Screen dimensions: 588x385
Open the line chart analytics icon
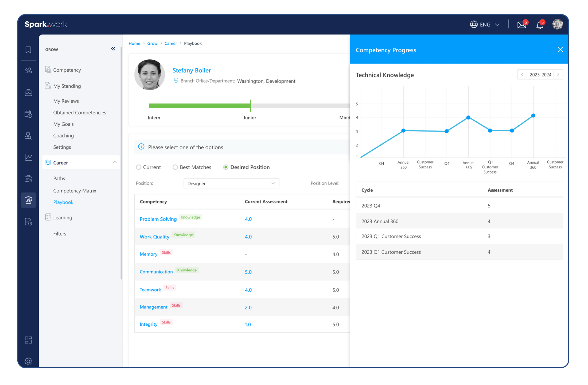click(x=28, y=157)
